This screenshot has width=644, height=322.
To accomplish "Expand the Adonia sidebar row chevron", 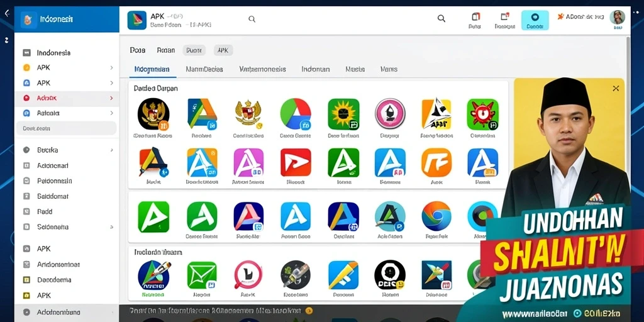I will pos(111,113).
